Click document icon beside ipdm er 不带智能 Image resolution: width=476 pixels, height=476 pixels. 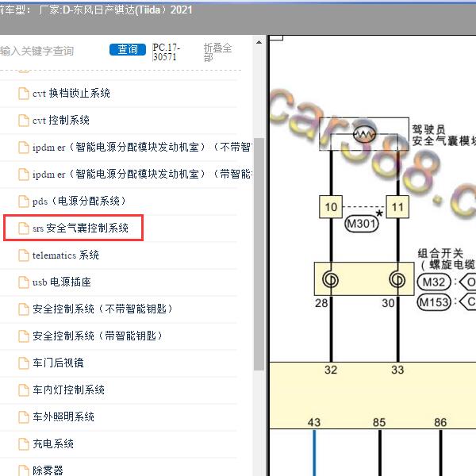(x=24, y=148)
